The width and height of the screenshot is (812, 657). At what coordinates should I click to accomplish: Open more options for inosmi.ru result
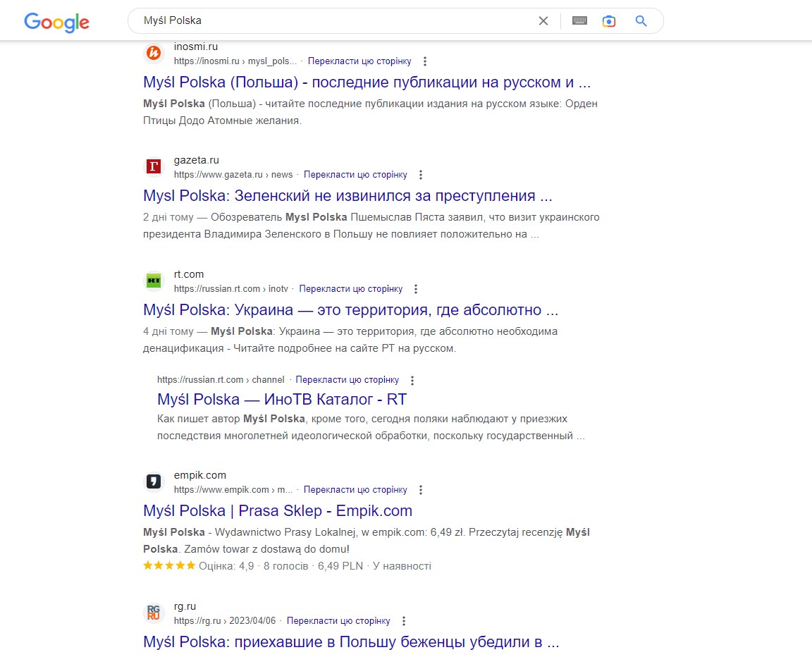pyautogui.click(x=424, y=61)
